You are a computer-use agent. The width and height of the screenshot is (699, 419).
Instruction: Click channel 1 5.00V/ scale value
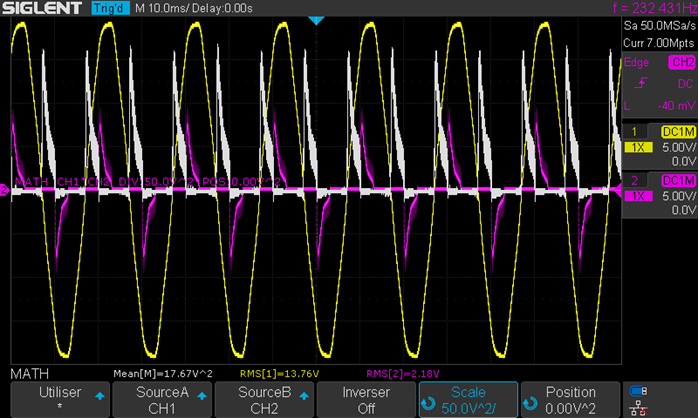[x=679, y=147]
